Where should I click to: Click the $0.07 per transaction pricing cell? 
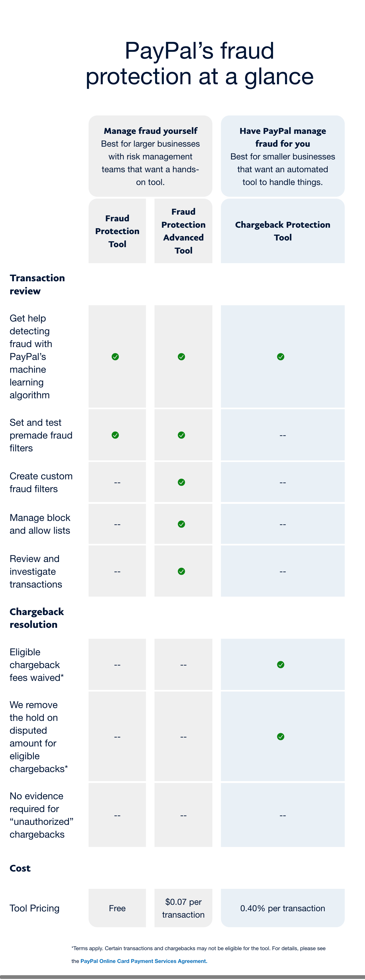[x=184, y=908]
